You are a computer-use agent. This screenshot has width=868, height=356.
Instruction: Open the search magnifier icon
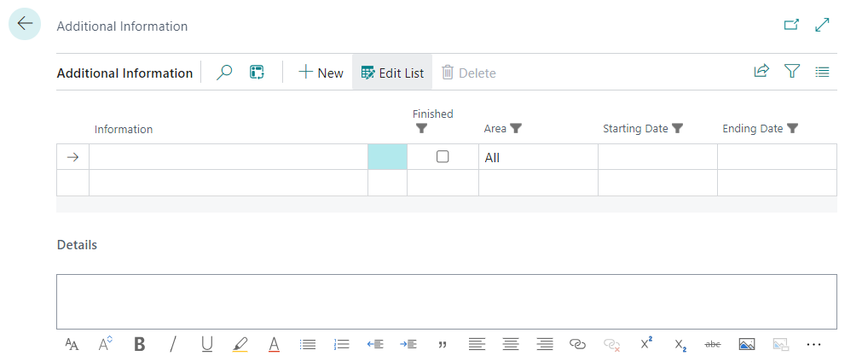point(224,73)
